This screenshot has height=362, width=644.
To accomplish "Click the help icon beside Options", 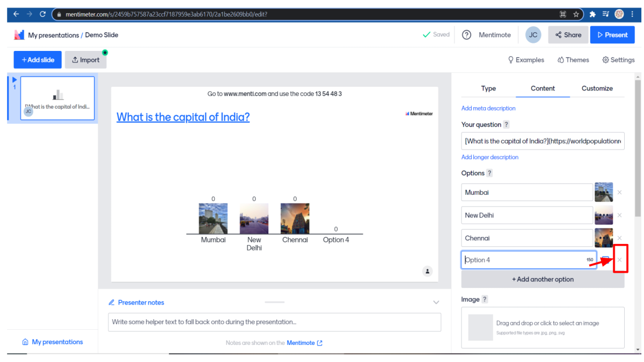I will 489,173.
